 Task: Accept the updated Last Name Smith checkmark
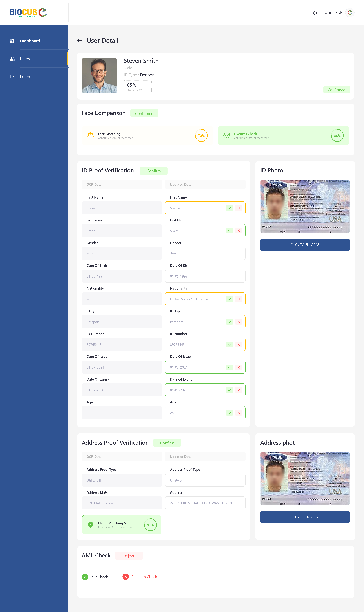coord(229,231)
